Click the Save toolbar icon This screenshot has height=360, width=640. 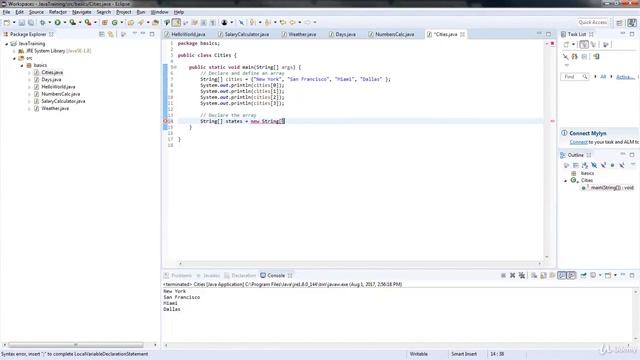(22, 22)
